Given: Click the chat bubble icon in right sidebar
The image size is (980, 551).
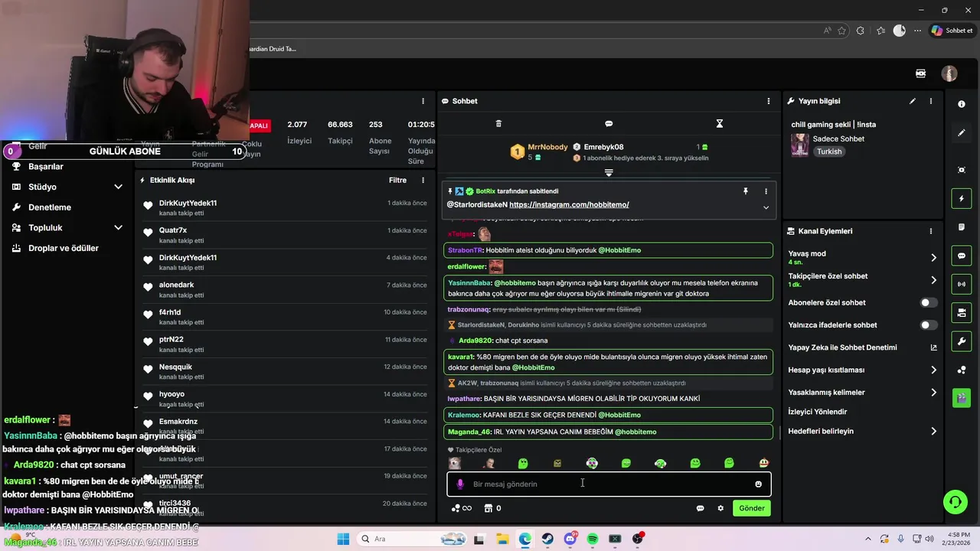Looking at the screenshot, I should pos(962,256).
